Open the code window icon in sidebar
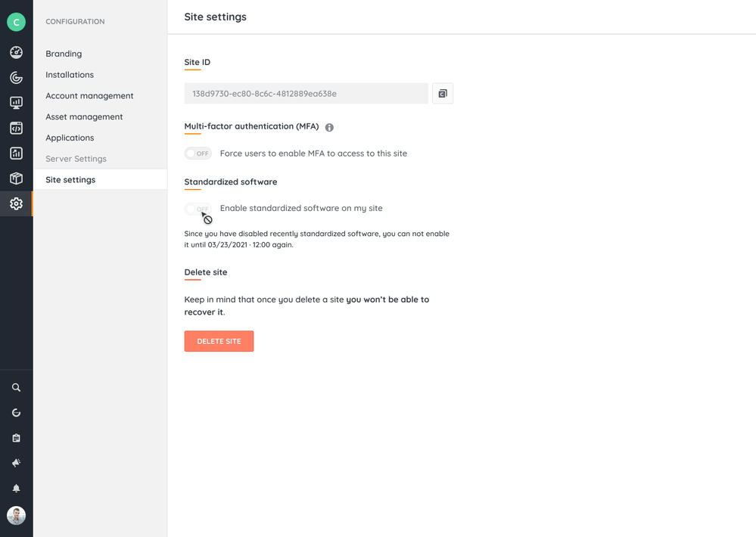This screenshot has width=756, height=537. (16, 129)
